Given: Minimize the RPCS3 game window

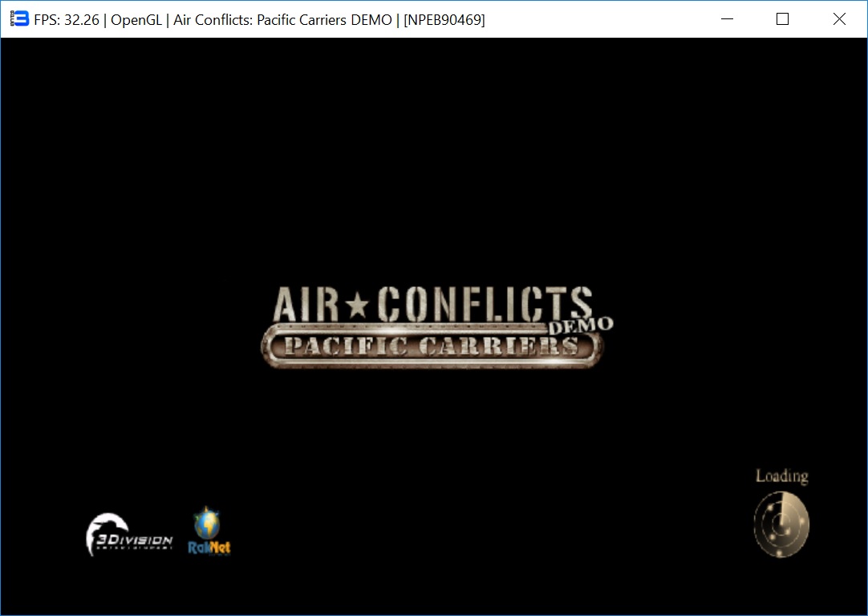Looking at the screenshot, I should (x=728, y=18).
